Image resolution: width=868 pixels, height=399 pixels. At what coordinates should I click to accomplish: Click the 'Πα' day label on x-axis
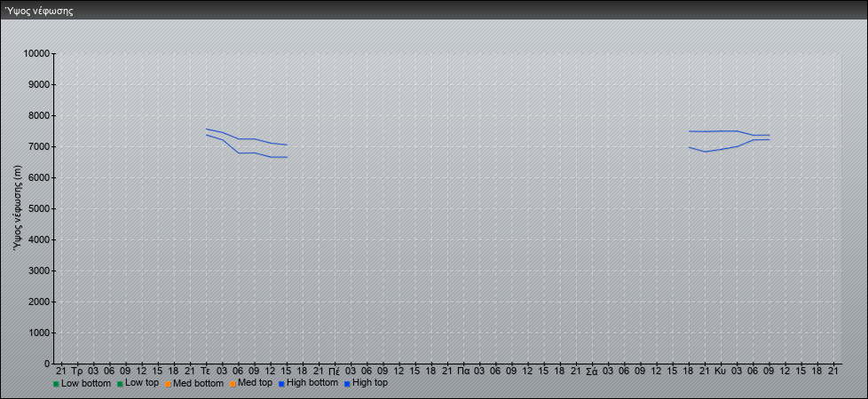(463, 372)
